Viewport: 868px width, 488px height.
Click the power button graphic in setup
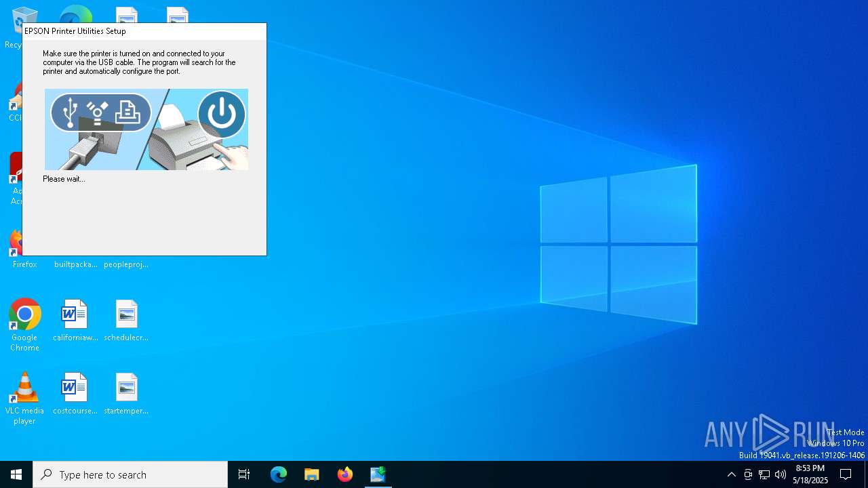coord(222,114)
